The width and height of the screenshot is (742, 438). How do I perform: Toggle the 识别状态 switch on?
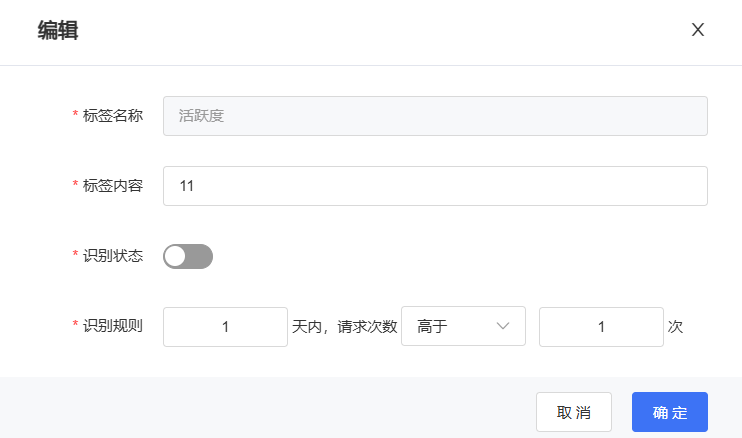point(188,256)
